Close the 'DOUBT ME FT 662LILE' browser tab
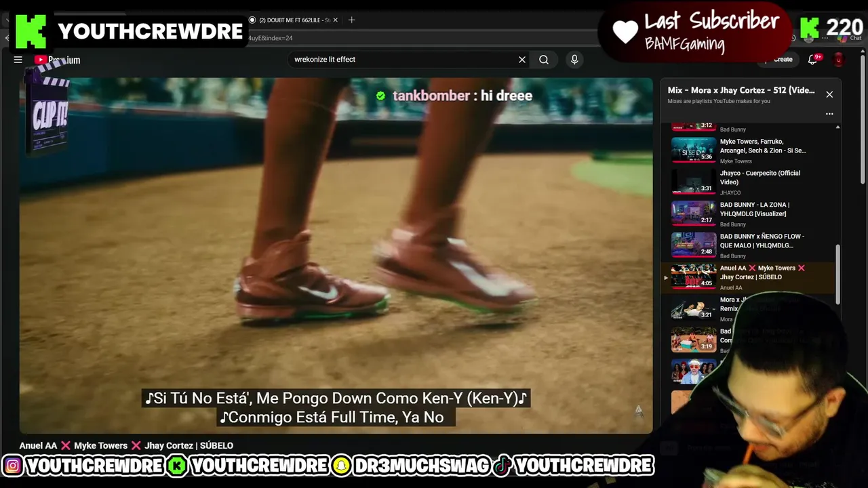The width and height of the screenshot is (868, 488). 335,20
